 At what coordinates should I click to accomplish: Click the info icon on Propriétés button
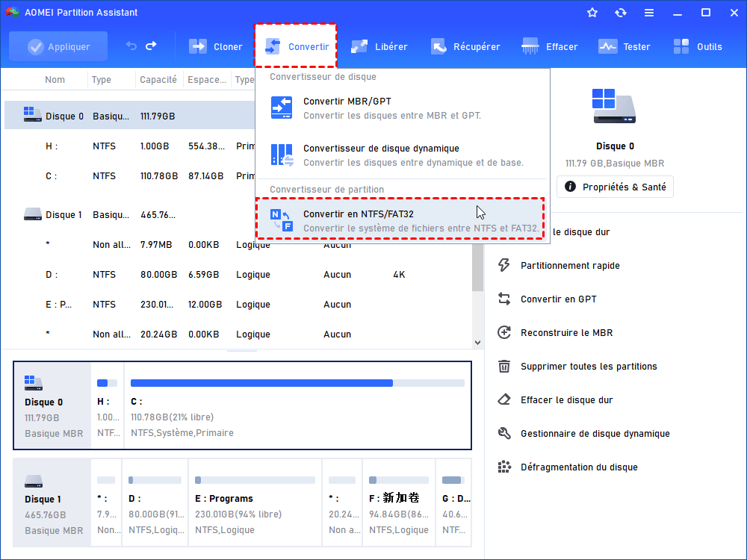coord(570,187)
